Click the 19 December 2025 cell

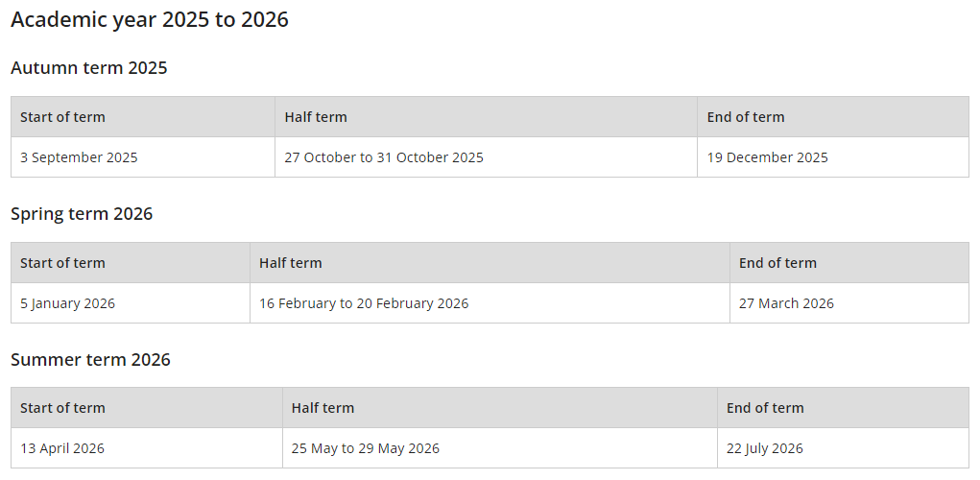click(833, 157)
